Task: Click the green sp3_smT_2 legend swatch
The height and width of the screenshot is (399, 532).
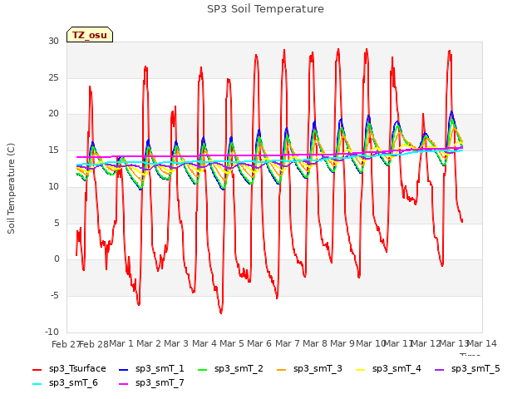Action: click(x=203, y=369)
